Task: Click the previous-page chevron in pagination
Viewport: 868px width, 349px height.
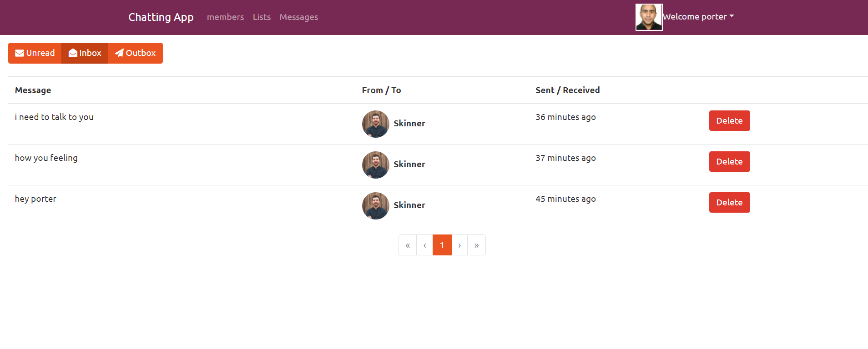Action: 424,245
